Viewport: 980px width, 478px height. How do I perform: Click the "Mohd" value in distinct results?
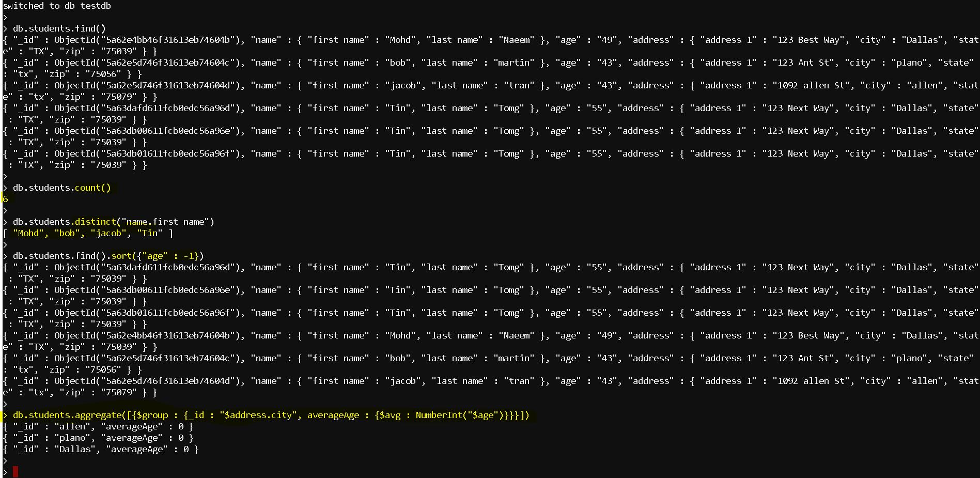click(28, 233)
